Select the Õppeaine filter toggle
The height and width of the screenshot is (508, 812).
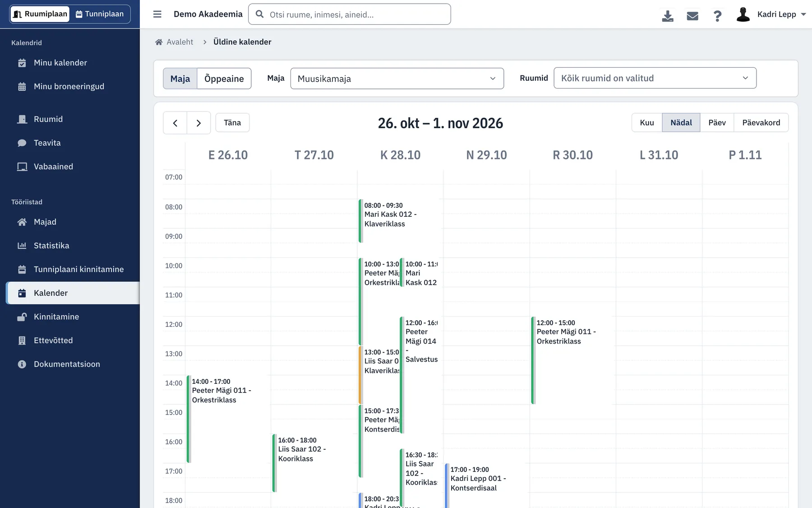click(x=224, y=79)
